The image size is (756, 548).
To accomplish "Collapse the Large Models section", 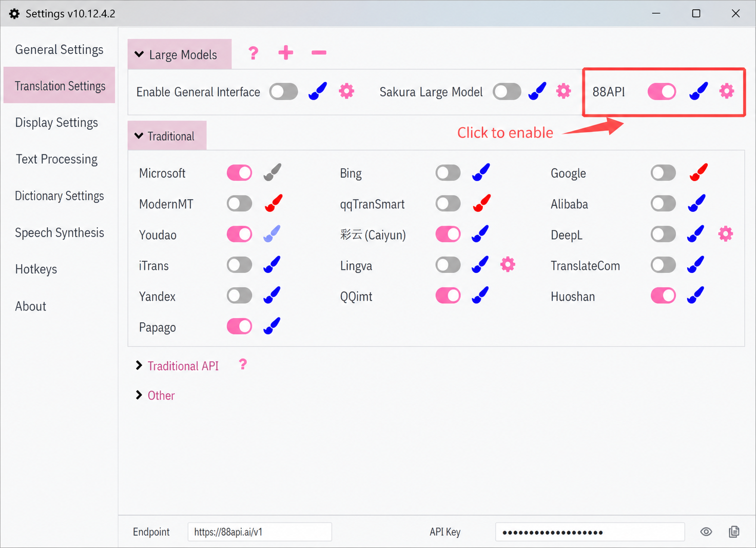I will (180, 54).
